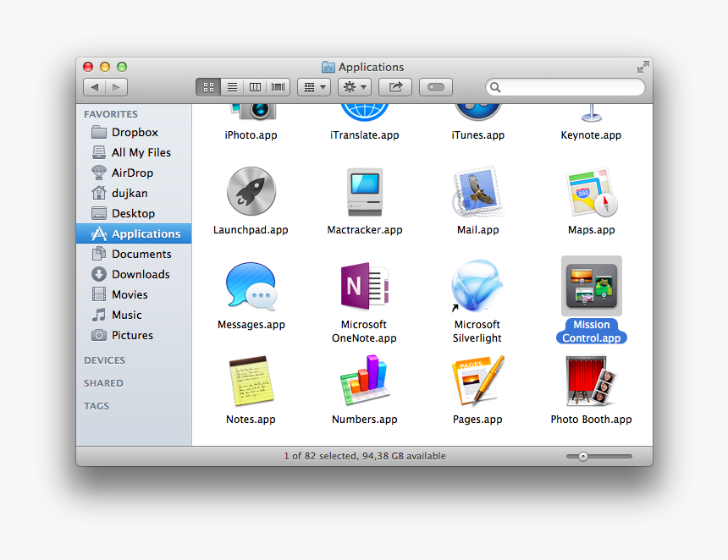Open the Pages.app icon
Image resolution: width=728 pixels, height=560 pixels.
tap(477, 381)
